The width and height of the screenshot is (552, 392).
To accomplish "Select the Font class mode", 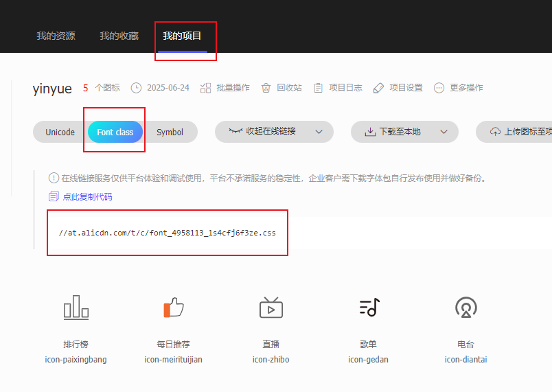I will point(115,132).
